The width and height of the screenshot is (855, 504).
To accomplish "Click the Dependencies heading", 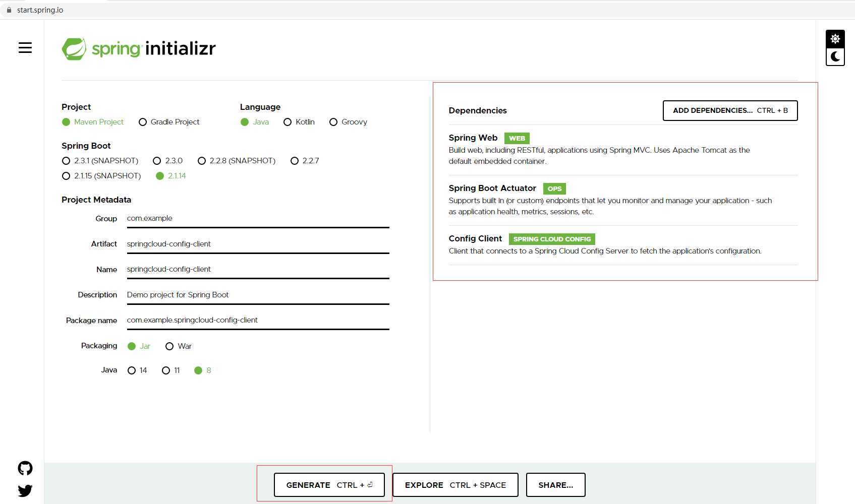I will coord(478,110).
